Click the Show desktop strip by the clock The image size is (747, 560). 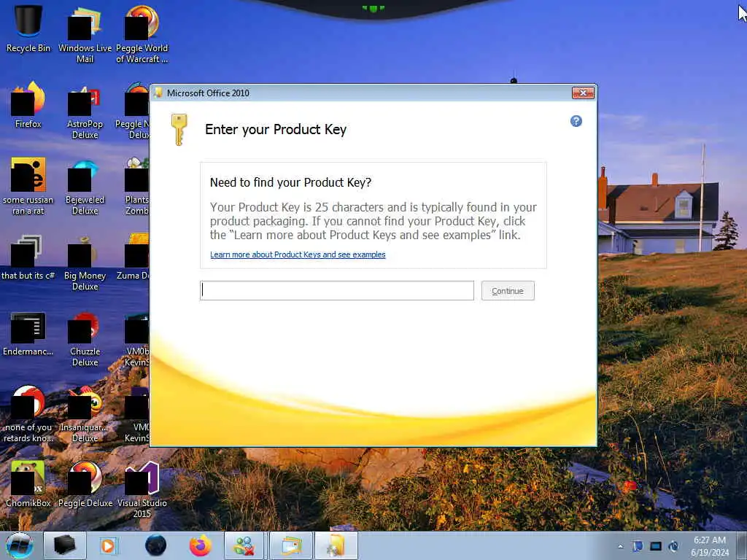742,545
